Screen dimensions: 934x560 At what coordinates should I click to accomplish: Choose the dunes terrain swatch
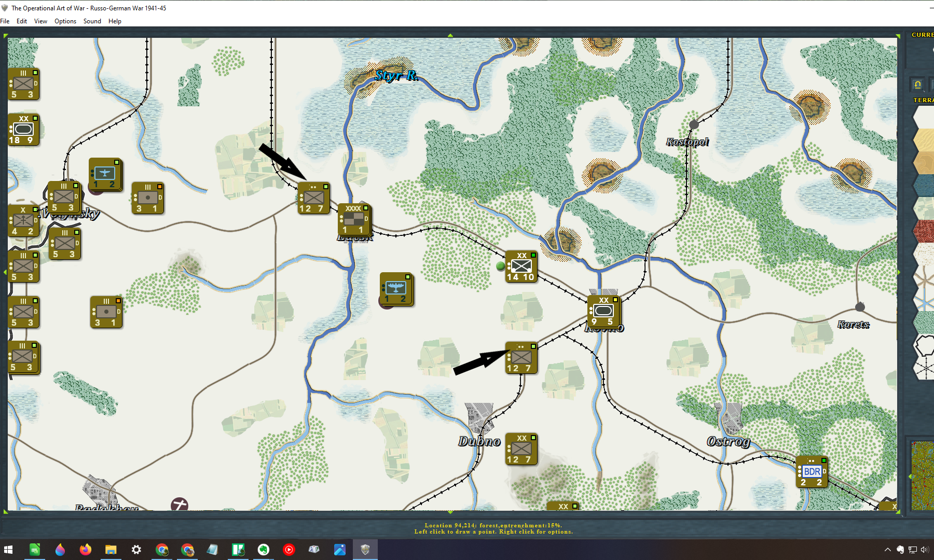pos(924,163)
